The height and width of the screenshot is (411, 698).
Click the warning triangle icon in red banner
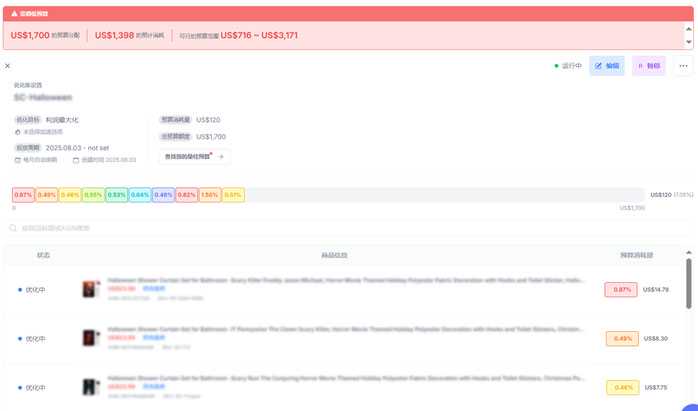14,13
